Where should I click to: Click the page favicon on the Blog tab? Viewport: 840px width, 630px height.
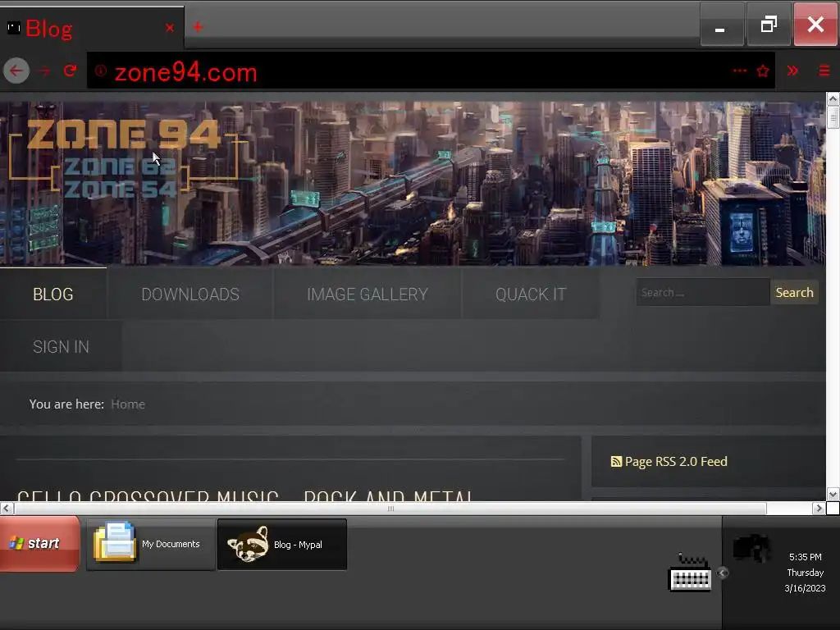point(13,28)
